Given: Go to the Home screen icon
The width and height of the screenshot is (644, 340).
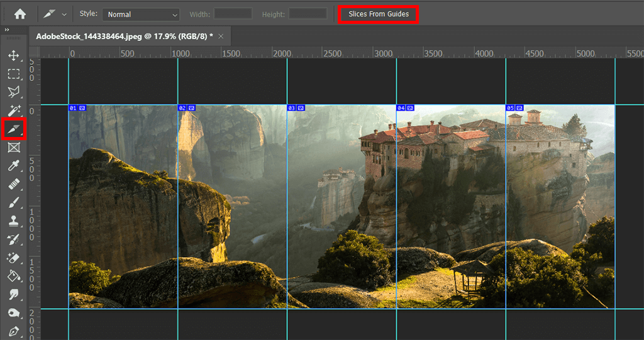Looking at the screenshot, I should tap(19, 14).
